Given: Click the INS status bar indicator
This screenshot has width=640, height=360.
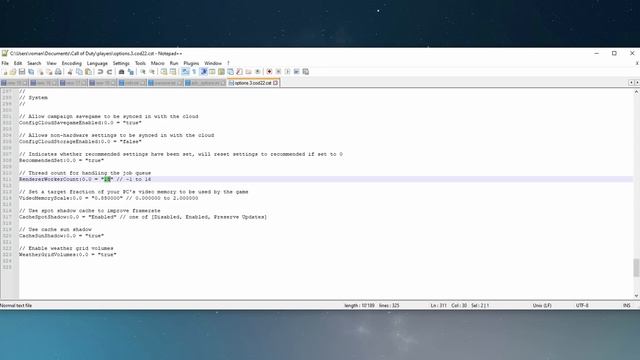Looking at the screenshot, I should click(x=627, y=305).
